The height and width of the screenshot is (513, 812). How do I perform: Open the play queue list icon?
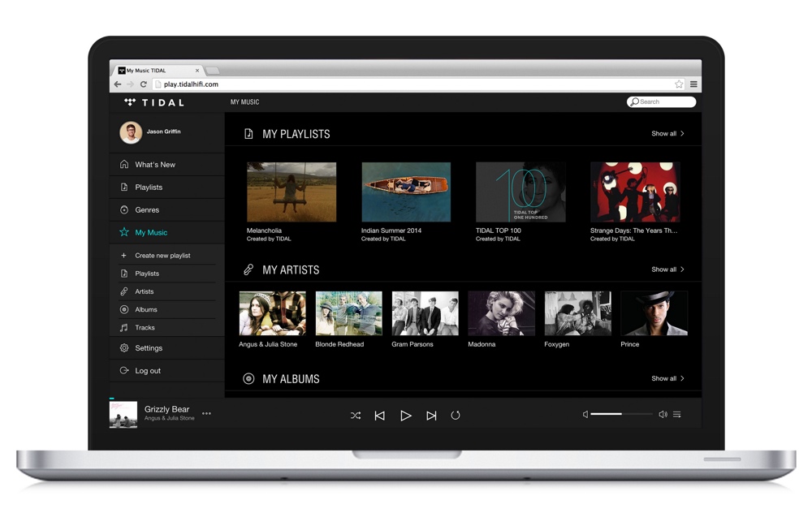pos(676,415)
